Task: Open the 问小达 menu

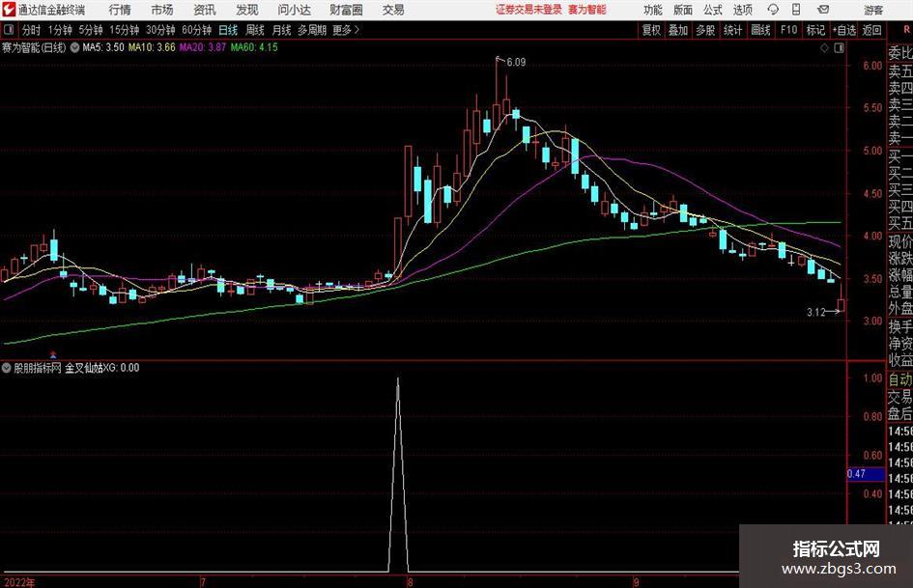Action: (x=294, y=10)
